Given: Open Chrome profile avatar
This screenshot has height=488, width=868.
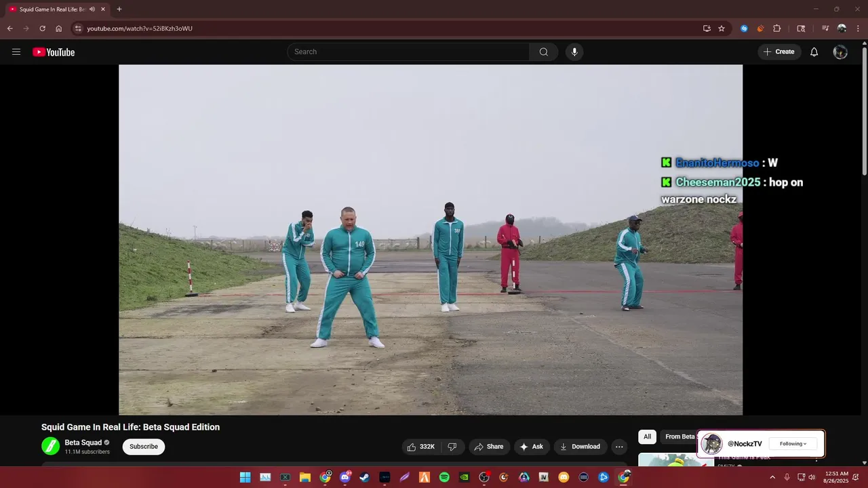Looking at the screenshot, I should (x=842, y=28).
